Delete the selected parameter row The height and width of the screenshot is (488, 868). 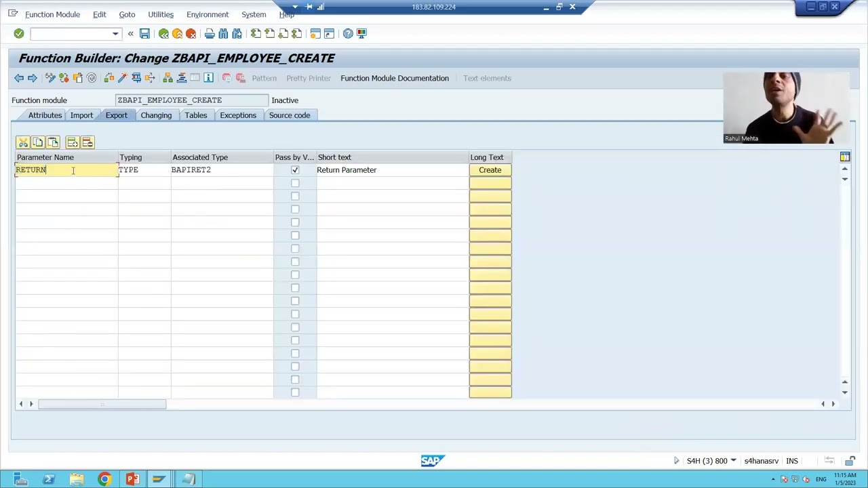click(87, 142)
